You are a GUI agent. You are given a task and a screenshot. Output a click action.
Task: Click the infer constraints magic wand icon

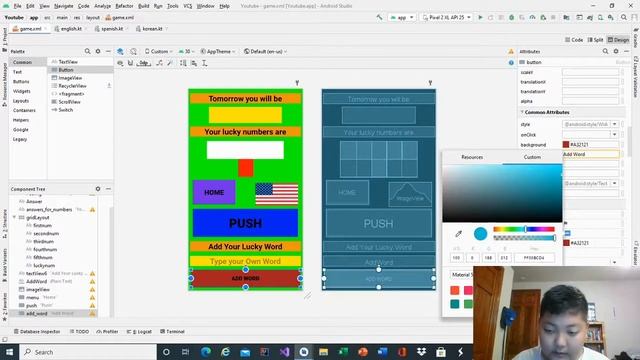[x=170, y=63]
